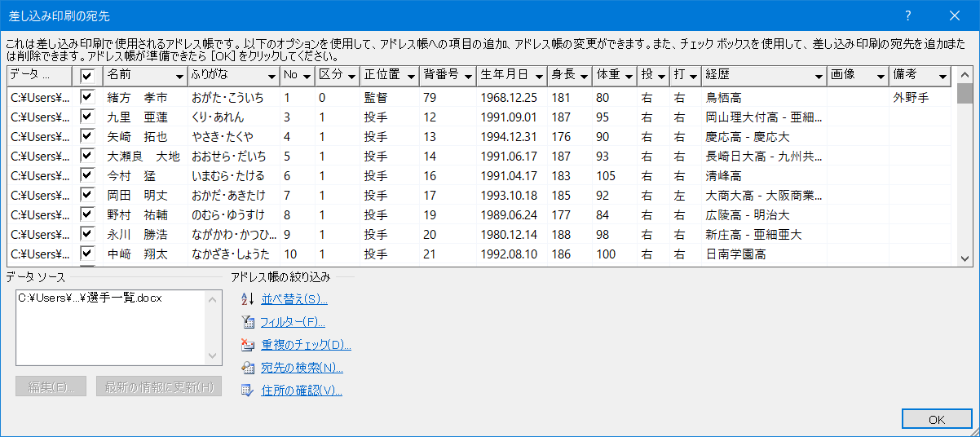This screenshot has width=980, height=437.
Task: Click the 重複のチェック(D)... link
Action: (x=306, y=345)
